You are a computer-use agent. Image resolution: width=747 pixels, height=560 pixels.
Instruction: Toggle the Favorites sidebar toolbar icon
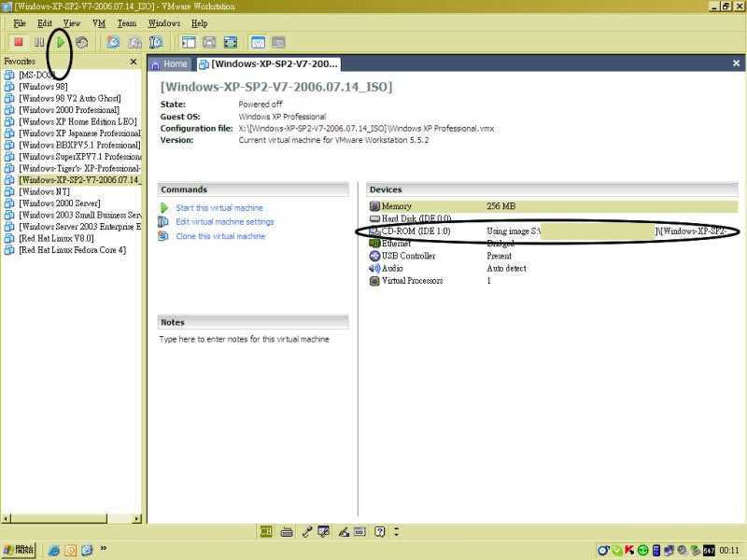tap(189, 42)
